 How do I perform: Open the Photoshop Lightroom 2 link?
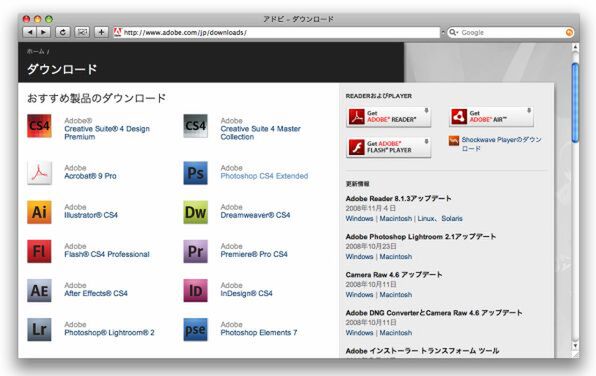109,333
